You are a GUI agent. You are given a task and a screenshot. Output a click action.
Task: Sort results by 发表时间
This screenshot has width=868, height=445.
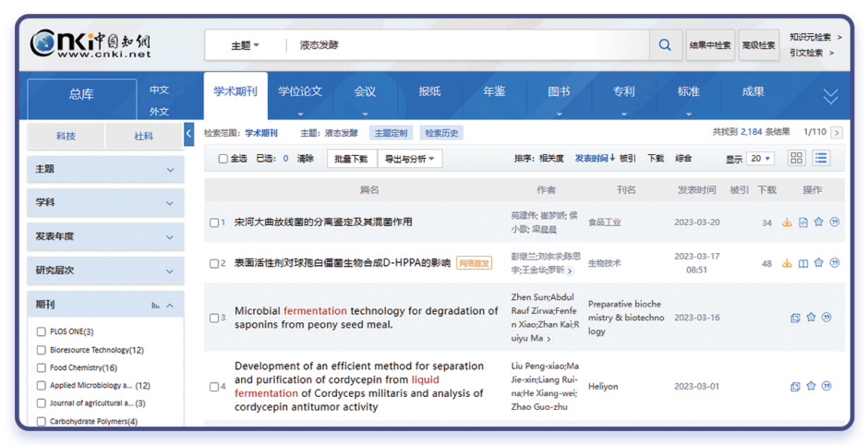(595, 159)
